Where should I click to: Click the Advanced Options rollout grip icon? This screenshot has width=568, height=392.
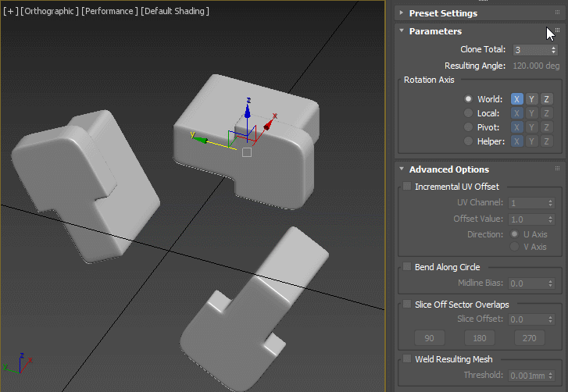click(x=558, y=169)
